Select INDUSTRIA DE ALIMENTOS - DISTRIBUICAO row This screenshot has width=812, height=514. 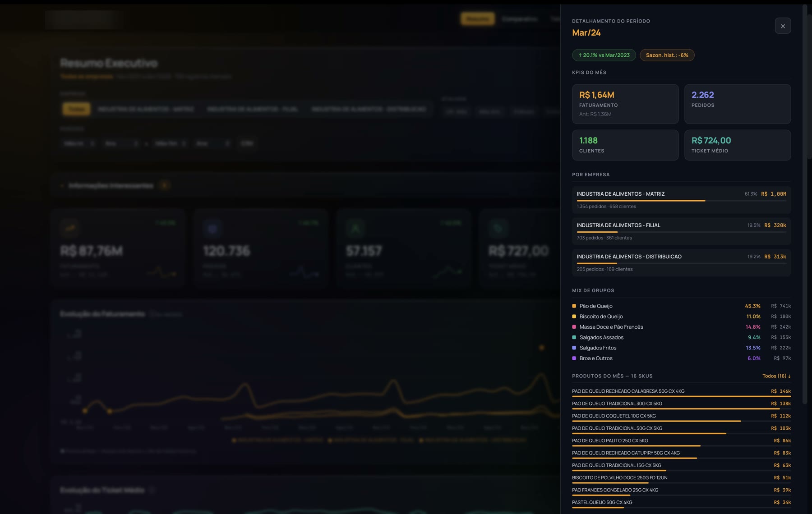click(x=681, y=262)
